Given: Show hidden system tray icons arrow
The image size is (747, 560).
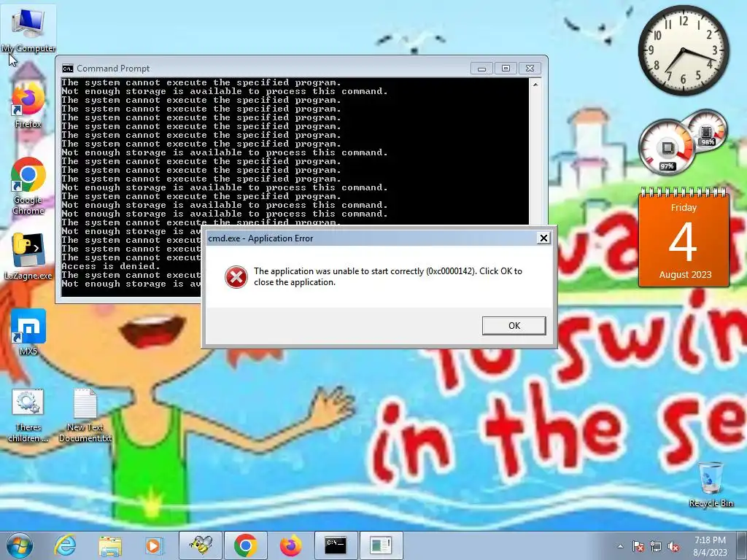Looking at the screenshot, I should pyautogui.click(x=620, y=546).
